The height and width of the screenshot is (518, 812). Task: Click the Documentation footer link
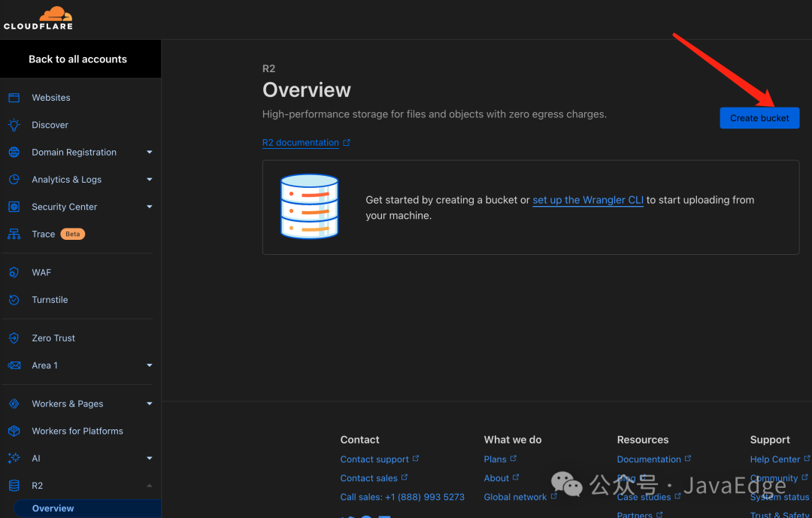[x=649, y=459]
